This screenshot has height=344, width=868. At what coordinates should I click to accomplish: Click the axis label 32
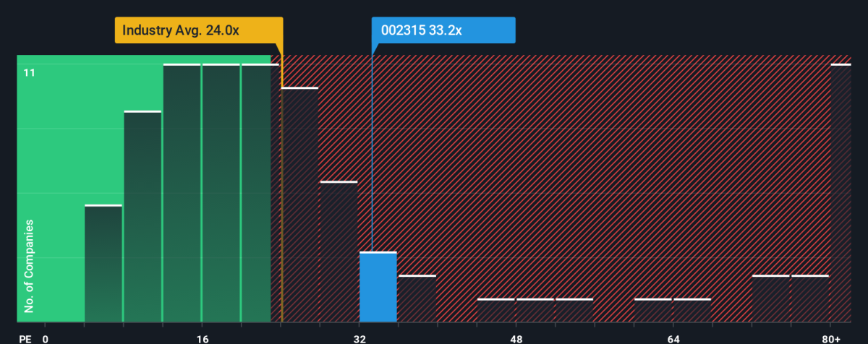[359, 338]
